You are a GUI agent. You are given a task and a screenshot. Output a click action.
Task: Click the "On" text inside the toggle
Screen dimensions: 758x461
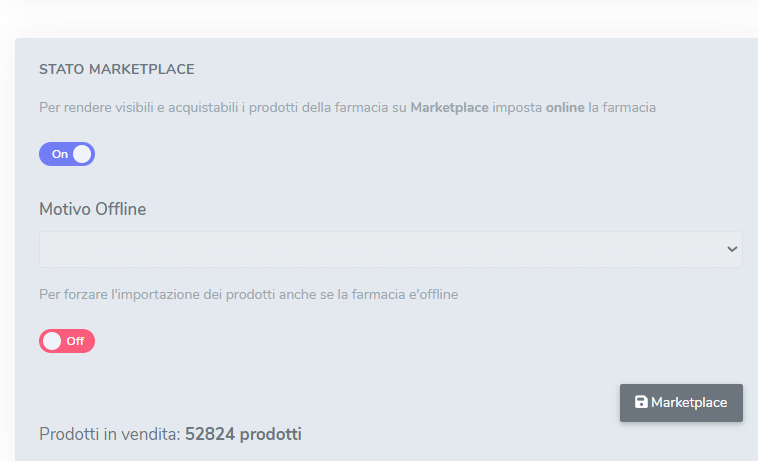tap(60, 154)
